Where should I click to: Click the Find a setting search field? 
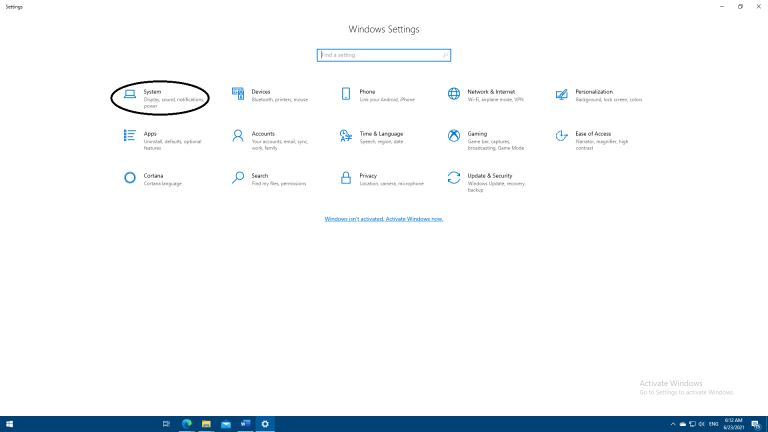click(384, 55)
